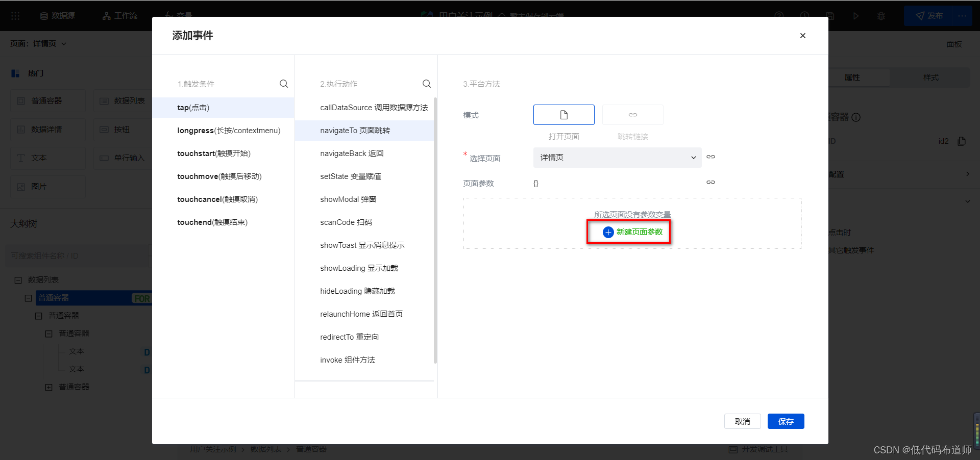The width and height of the screenshot is (980, 460).
Task: Click the more options ellipsis beside 发布
Action: coord(962,16)
